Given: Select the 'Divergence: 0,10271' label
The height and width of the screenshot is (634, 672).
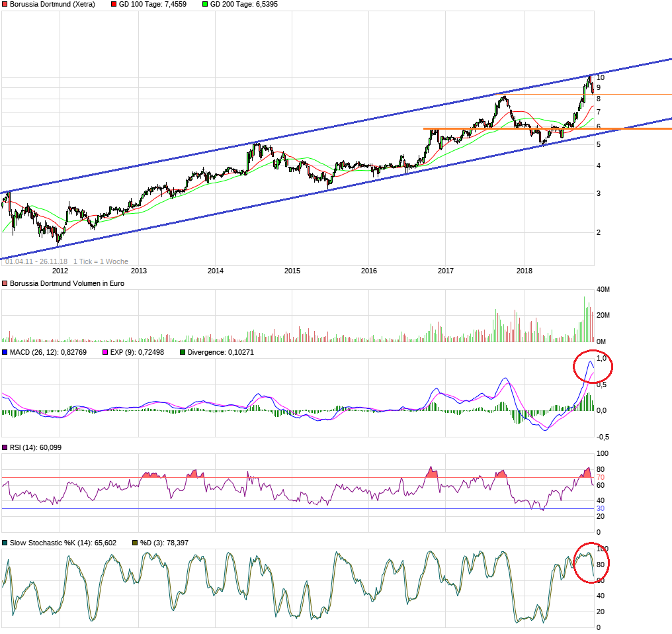Looking at the screenshot, I should click(x=221, y=352).
